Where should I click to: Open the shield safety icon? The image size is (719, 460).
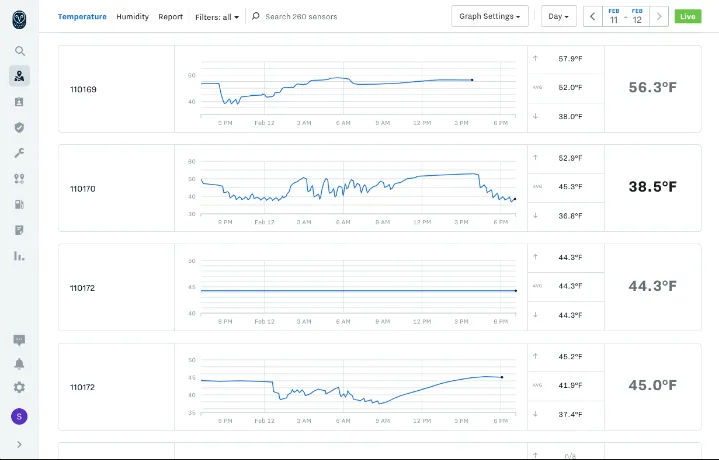pyautogui.click(x=19, y=127)
